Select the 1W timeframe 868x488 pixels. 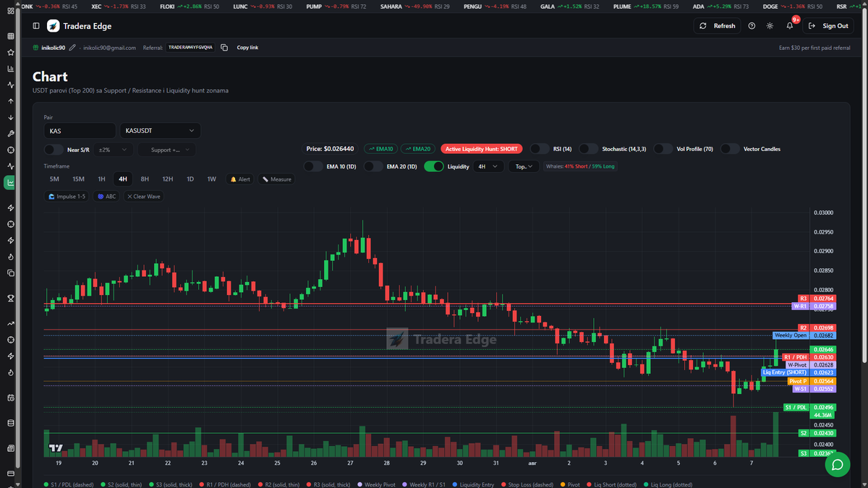(212, 179)
